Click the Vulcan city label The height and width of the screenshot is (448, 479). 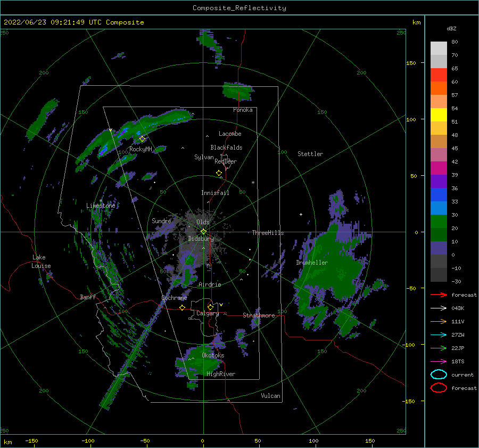coord(271,396)
